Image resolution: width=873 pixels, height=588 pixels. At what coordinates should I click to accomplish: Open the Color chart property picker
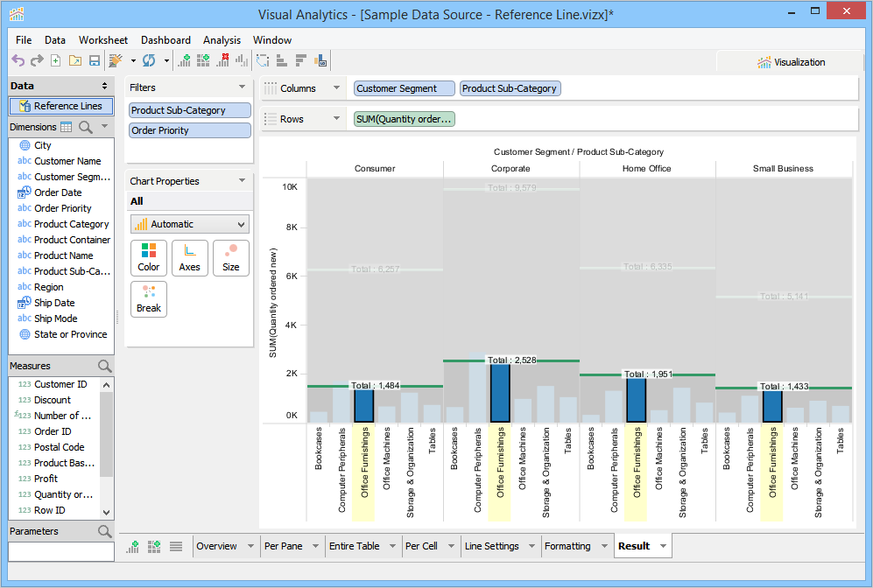(x=149, y=257)
